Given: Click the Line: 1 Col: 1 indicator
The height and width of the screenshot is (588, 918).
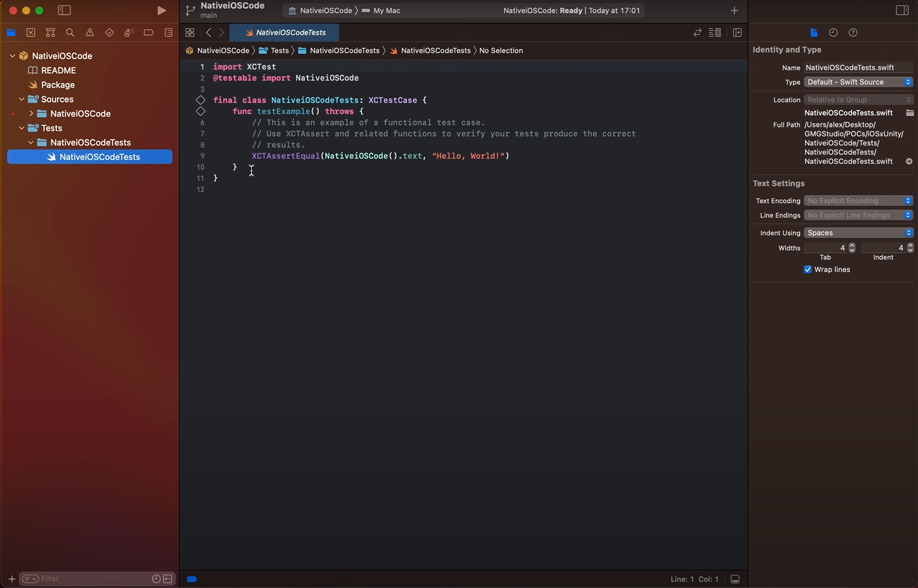Looking at the screenshot, I should click(x=694, y=579).
